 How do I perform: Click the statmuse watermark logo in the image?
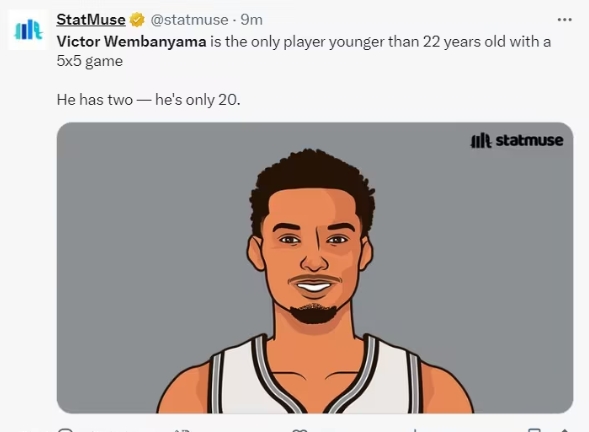pos(517,140)
